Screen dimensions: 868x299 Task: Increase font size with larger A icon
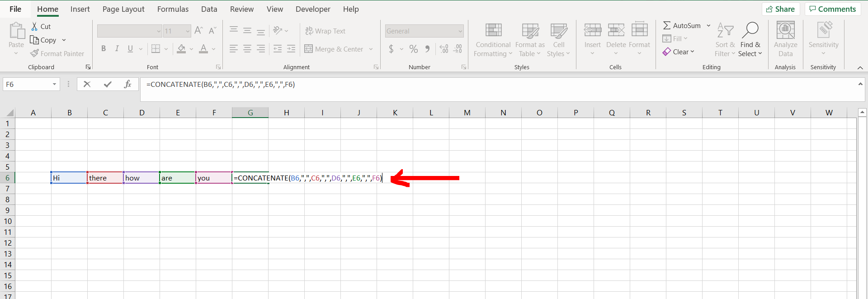(x=198, y=31)
